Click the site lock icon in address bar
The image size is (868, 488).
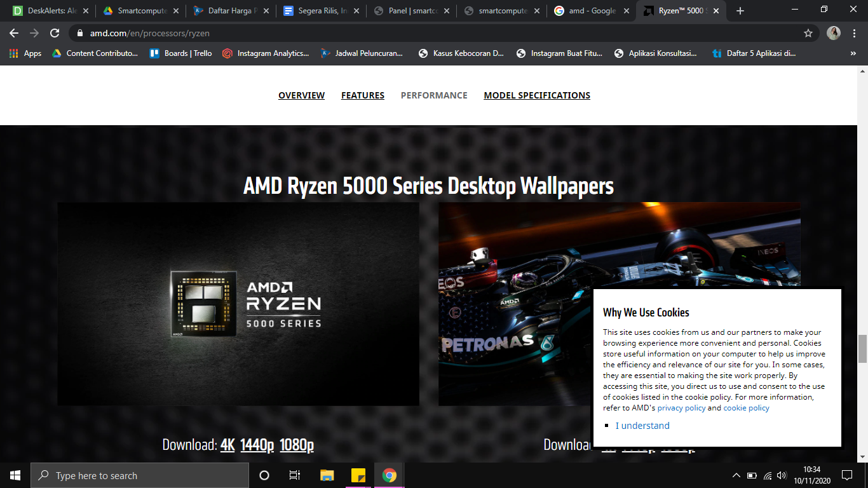[x=80, y=33]
